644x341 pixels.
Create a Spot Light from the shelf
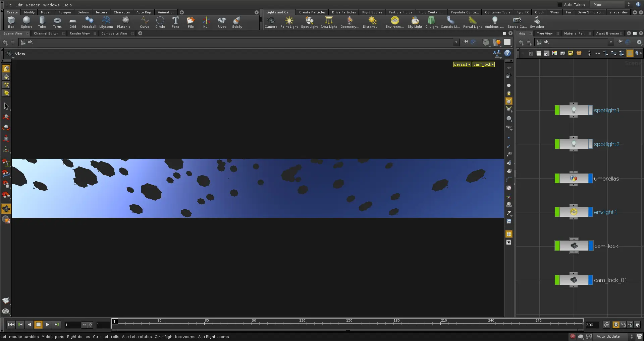[x=309, y=22]
